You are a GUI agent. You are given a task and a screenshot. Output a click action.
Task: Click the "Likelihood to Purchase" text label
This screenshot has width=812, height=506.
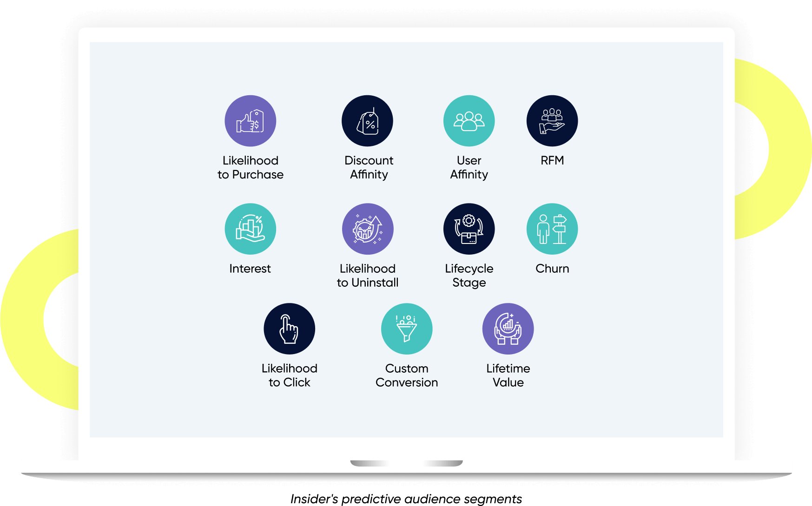pyautogui.click(x=251, y=167)
